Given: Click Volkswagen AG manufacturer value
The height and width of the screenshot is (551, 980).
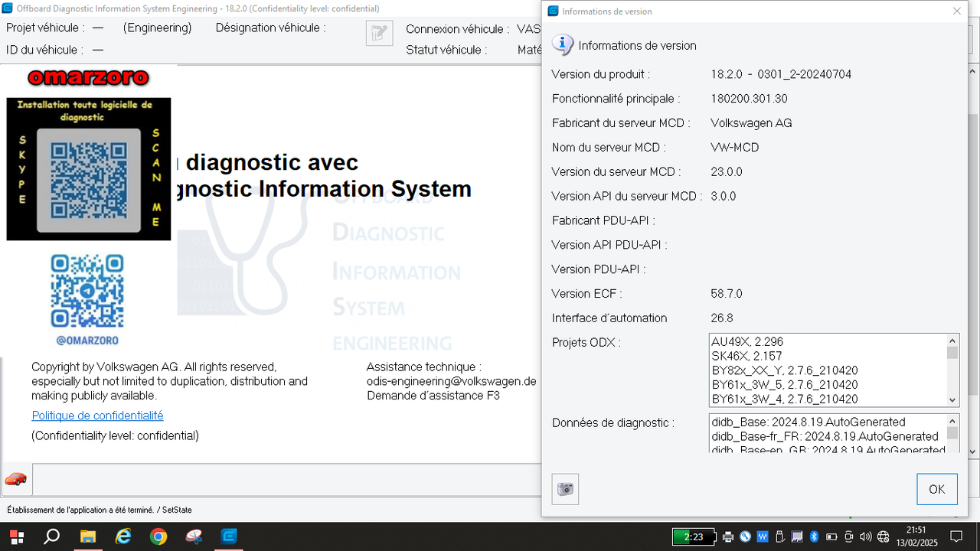Looking at the screenshot, I should (751, 123).
